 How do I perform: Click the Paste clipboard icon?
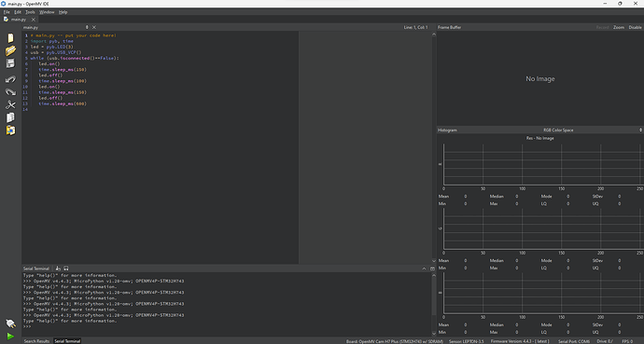coord(10,130)
